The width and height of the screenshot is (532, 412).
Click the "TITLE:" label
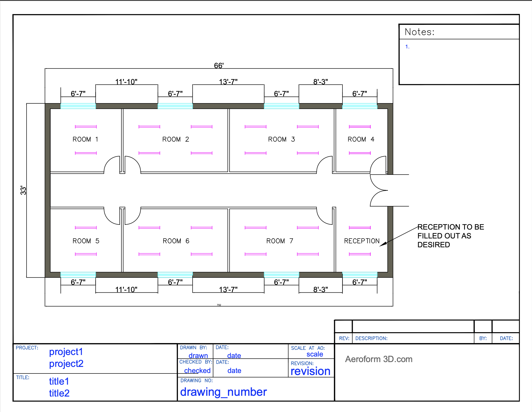[23, 377]
